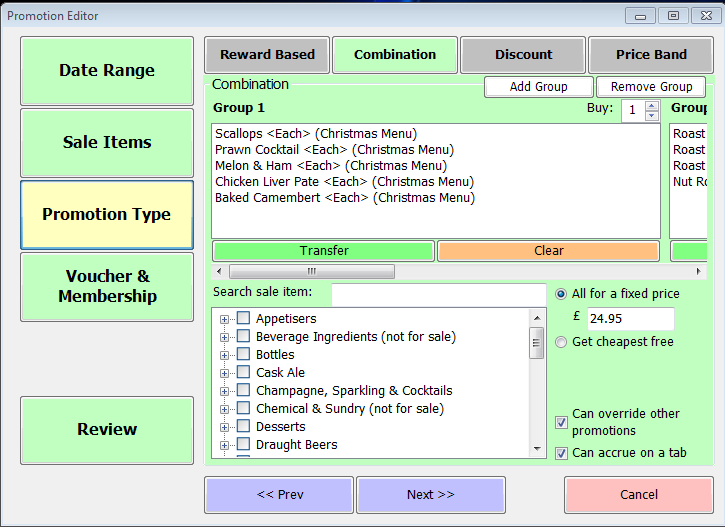
Task: Tick the Desserts checkbox
Action: [243, 426]
